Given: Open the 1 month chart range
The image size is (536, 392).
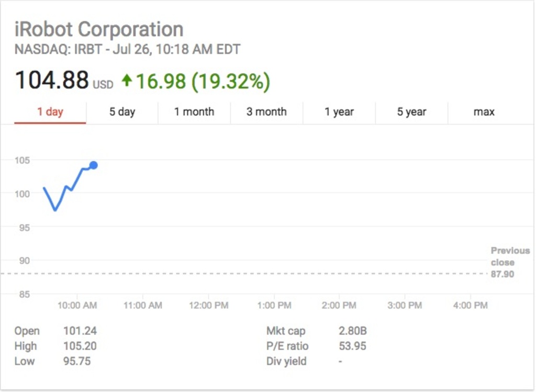Looking at the screenshot, I should point(194,111).
